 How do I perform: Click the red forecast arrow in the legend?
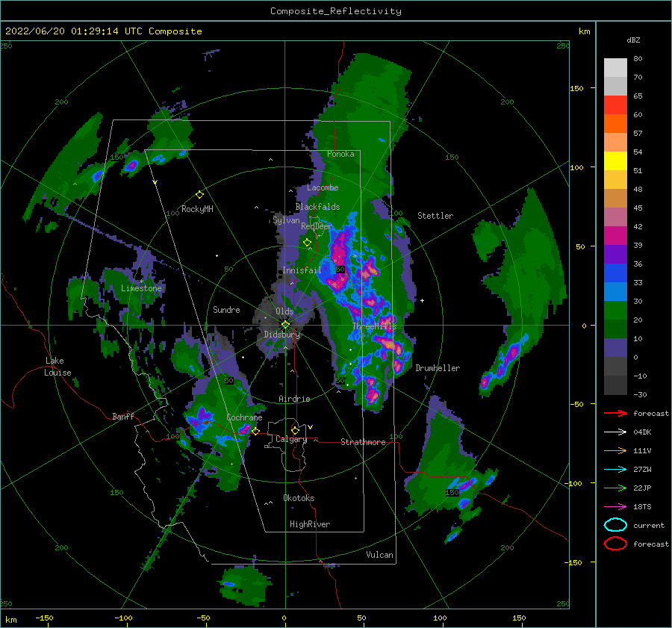tap(615, 413)
